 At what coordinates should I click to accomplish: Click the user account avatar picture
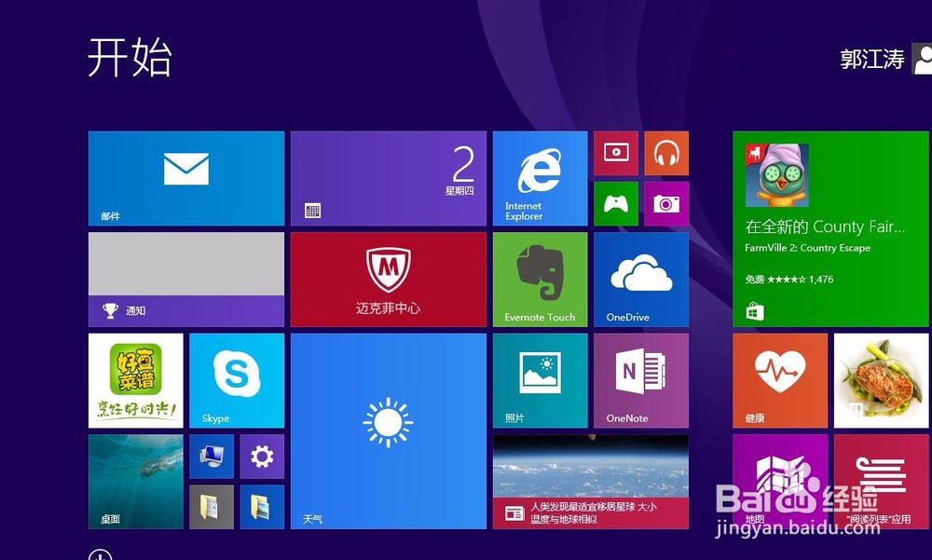[x=922, y=59]
